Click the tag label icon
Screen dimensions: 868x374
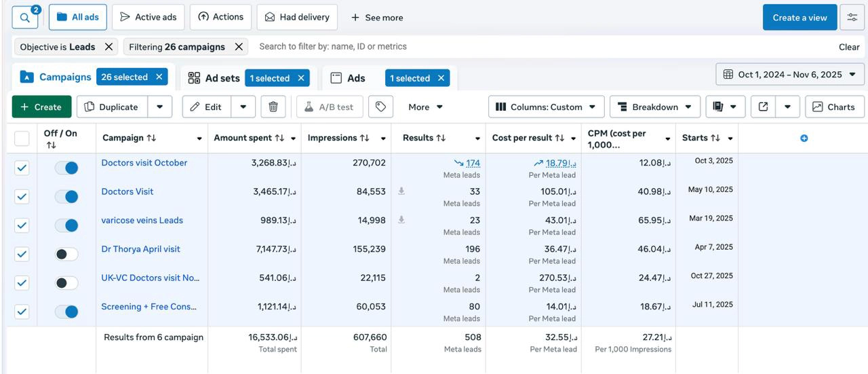point(380,107)
